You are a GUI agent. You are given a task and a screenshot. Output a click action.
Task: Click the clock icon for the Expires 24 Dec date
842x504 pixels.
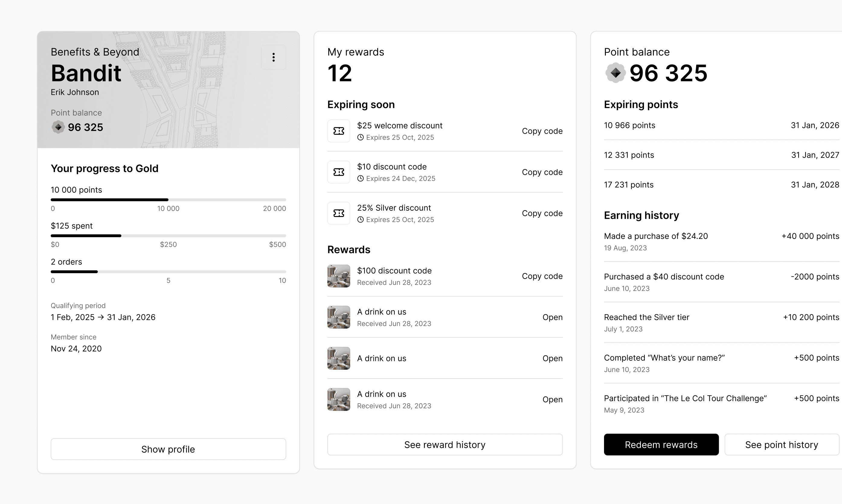click(x=360, y=179)
